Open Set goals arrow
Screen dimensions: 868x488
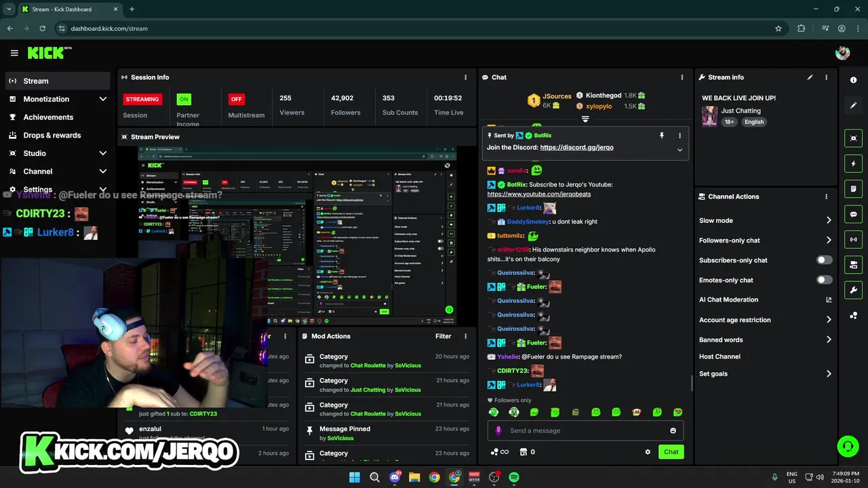(x=829, y=373)
